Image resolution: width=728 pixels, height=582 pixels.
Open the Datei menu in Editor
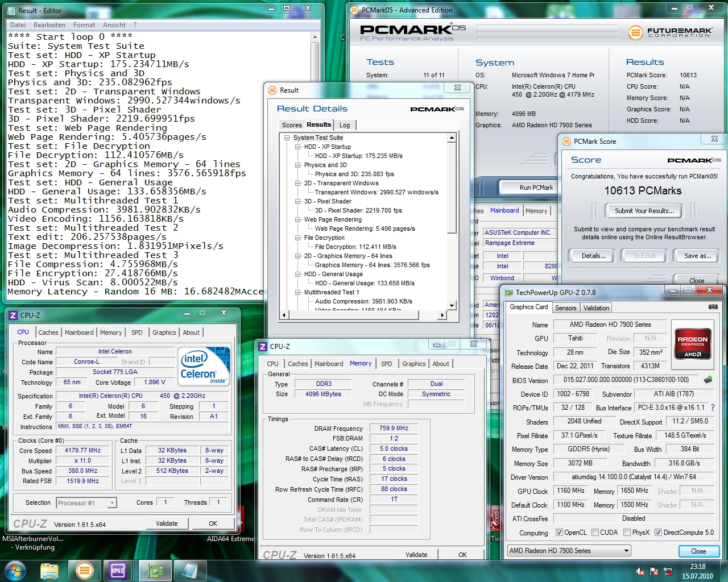(x=18, y=25)
